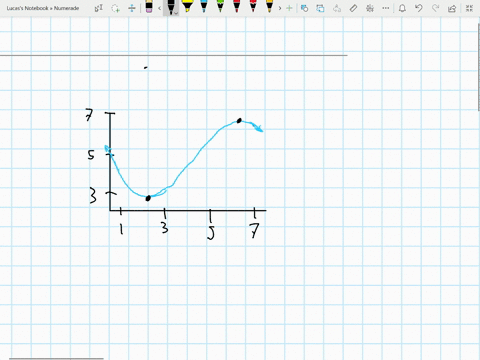This screenshot has width=480, height=360.
Task: Select the black pen
Action: pyautogui.click(x=171, y=7)
